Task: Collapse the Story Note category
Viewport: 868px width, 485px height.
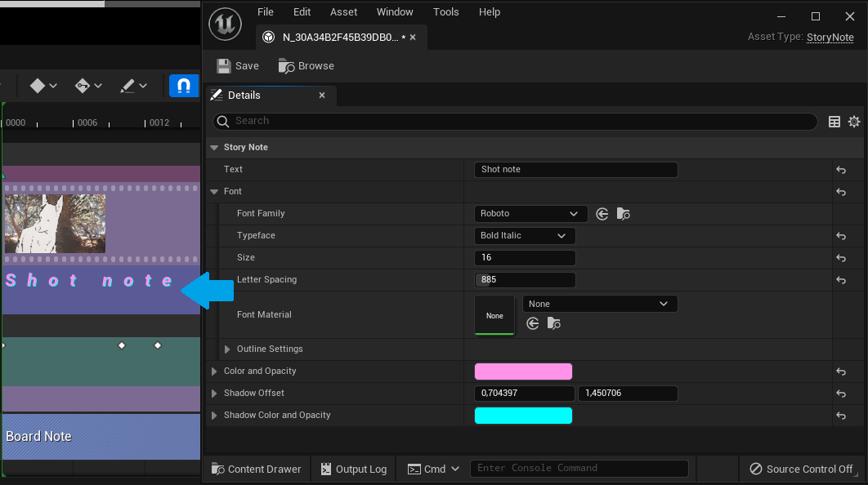Action: [214, 148]
